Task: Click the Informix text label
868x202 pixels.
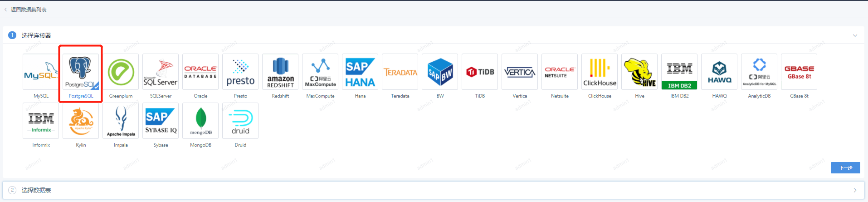Action: click(x=41, y=145)
